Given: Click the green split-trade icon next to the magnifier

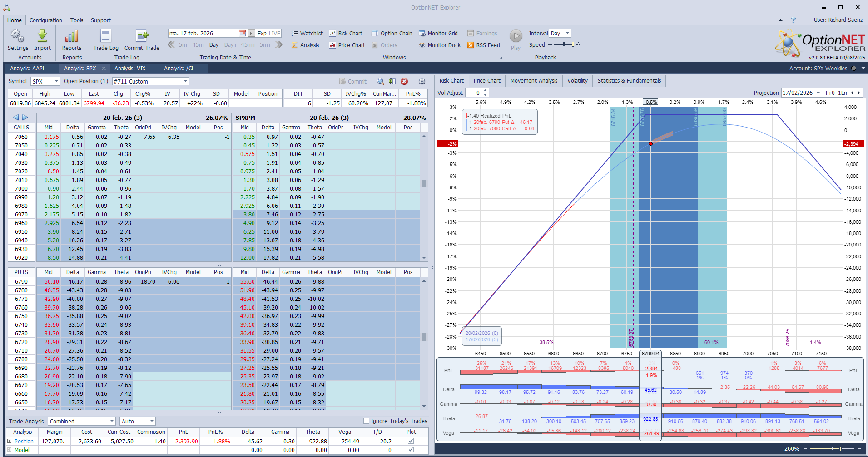Looking at the screenshot, I should point(392,81).
